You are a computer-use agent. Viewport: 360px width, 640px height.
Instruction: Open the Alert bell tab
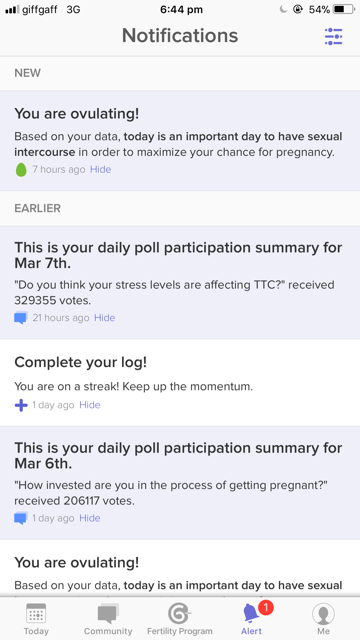pyautogui.click(x=251, y=619)
